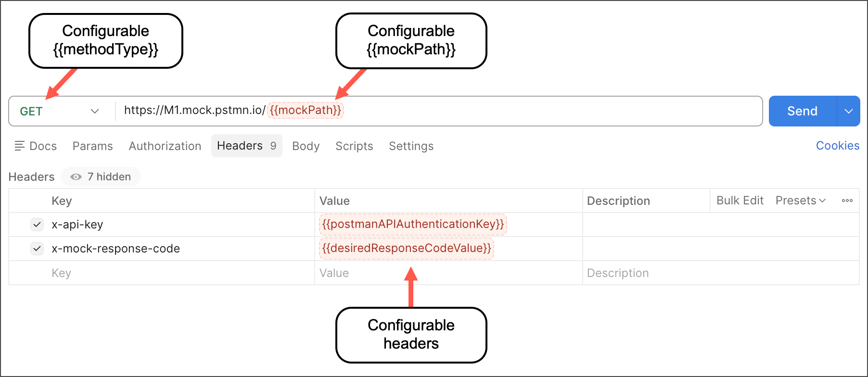Uncheck the x-mock-response-code header checkbox
Viewport: 868px width, 377px height.
pos(37,249)
